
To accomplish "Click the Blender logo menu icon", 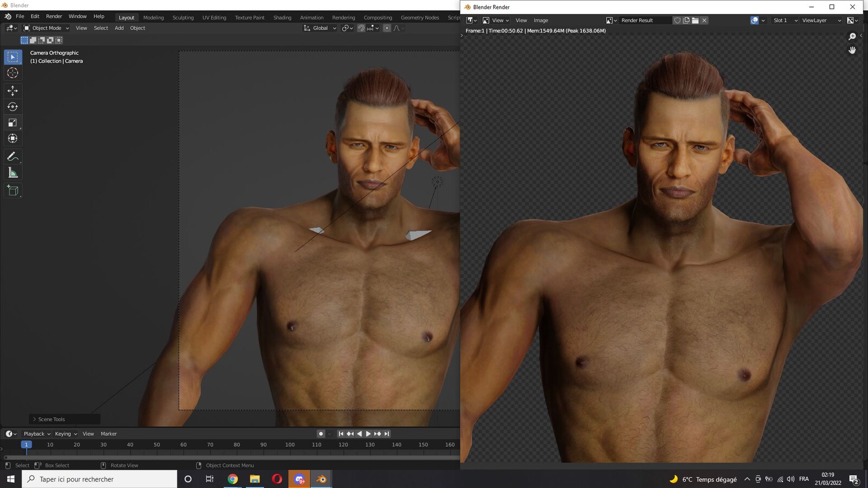I will pos(8,17).
